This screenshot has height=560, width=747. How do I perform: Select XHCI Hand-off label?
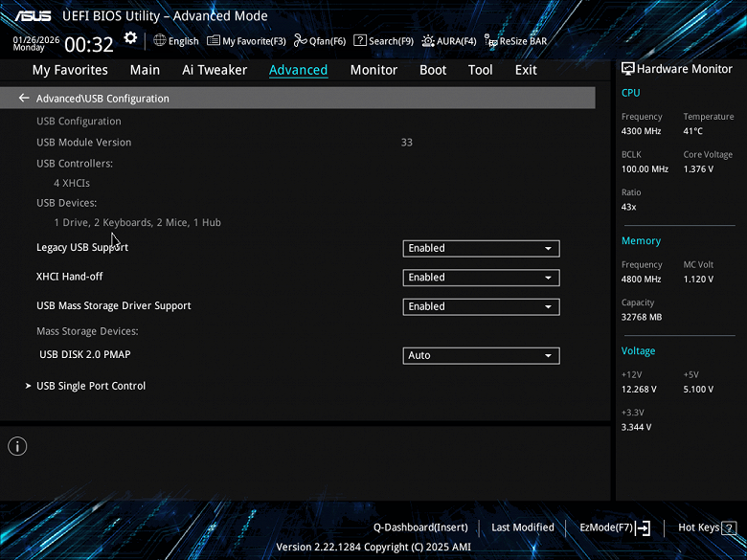tap(70, 277)
